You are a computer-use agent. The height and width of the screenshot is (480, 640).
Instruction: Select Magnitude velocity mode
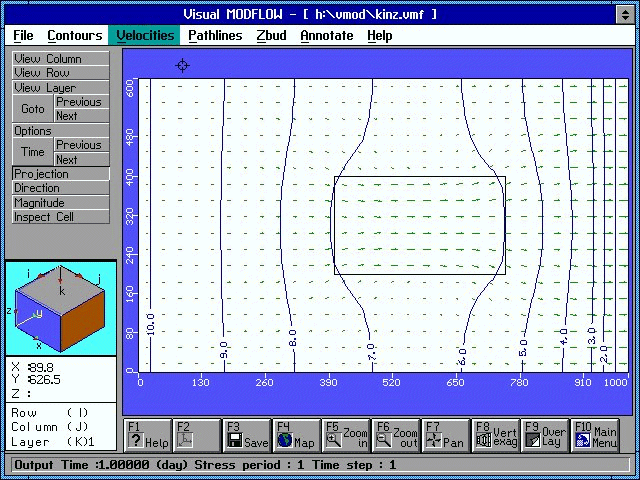click(x=61, y=202)
